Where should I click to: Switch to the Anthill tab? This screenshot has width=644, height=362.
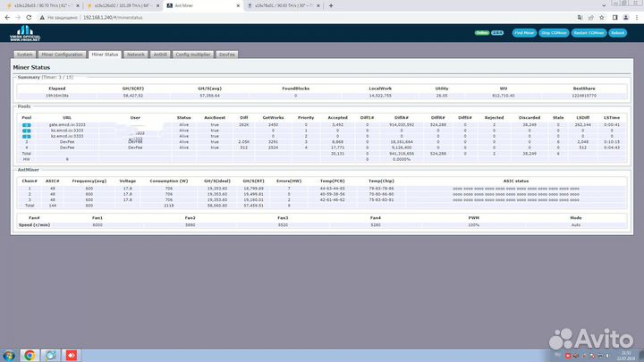point(160,55)
